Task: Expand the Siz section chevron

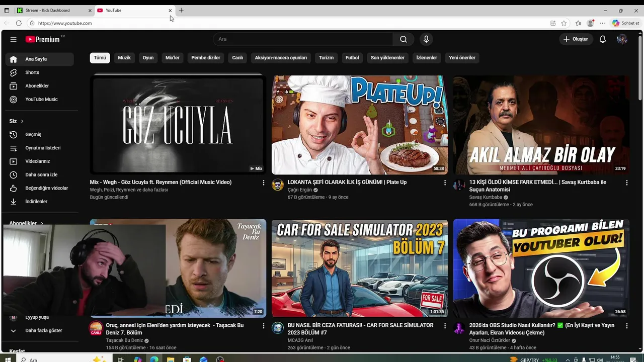Action: 22,121
